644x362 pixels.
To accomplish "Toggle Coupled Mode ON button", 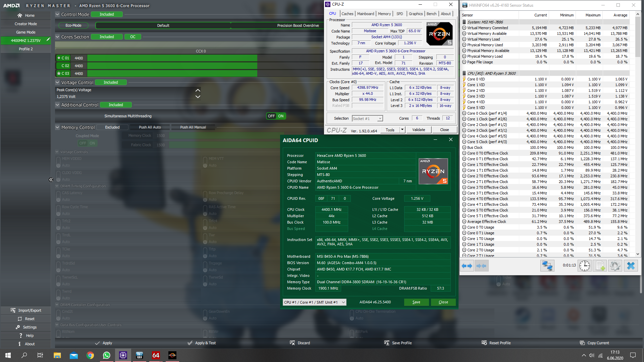I will pos(92,143).
